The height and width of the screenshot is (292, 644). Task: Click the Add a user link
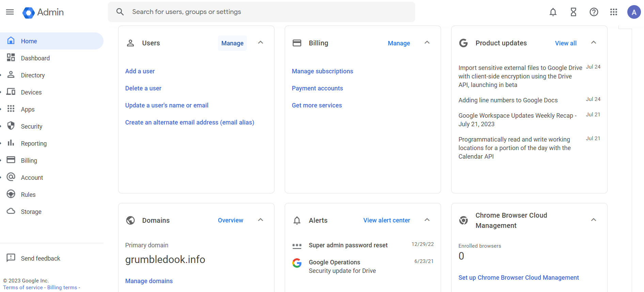[x=140, y=71]
